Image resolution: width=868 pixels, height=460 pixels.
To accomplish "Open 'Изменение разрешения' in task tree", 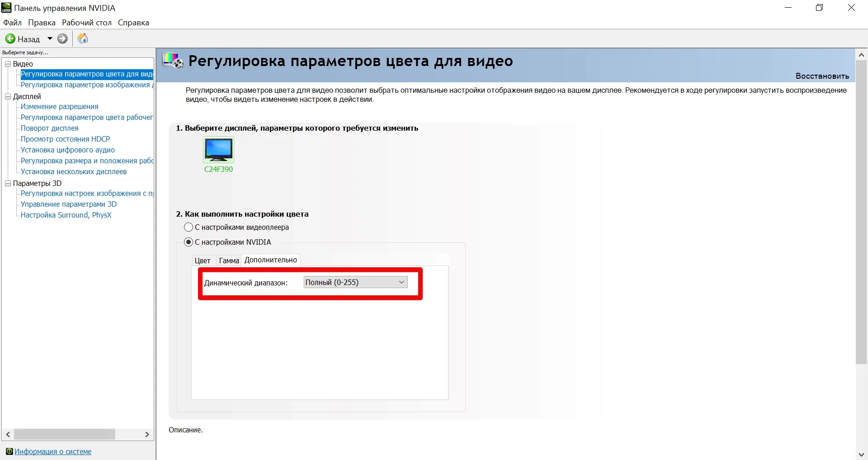I will [x=59, y=107].
